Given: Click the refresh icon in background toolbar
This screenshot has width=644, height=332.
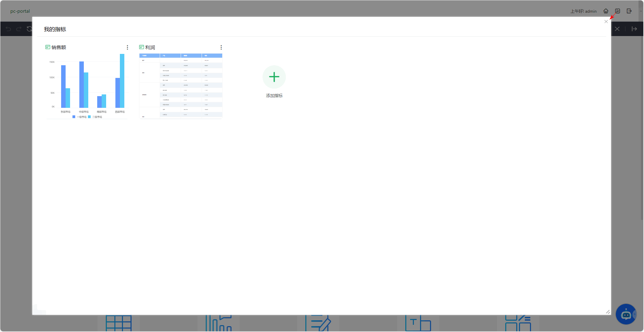Looking at the screenshot, I should [x=30, y=29].
